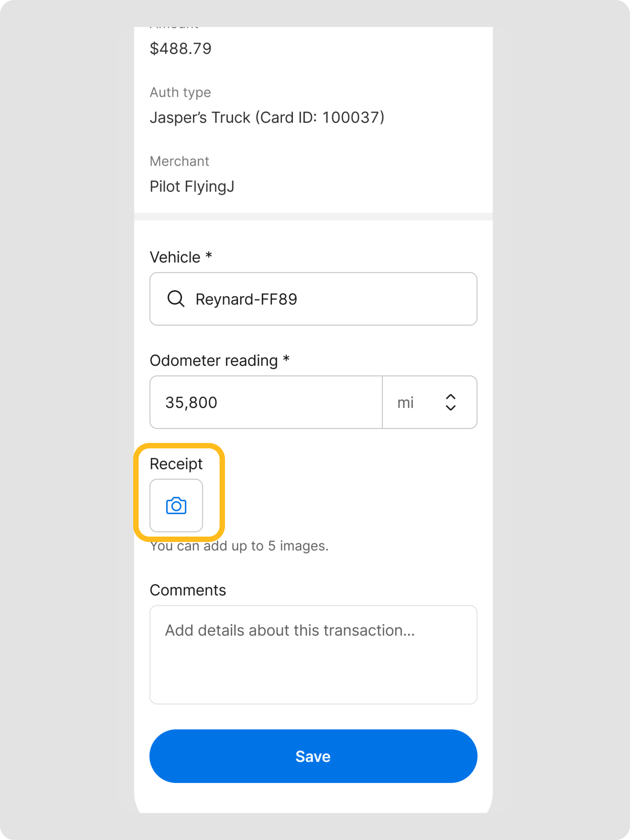Image resolution: width=630 pixels, height=840 pixels.
Task: Open the mi unit selector
Action: click(x=429, y=402)
